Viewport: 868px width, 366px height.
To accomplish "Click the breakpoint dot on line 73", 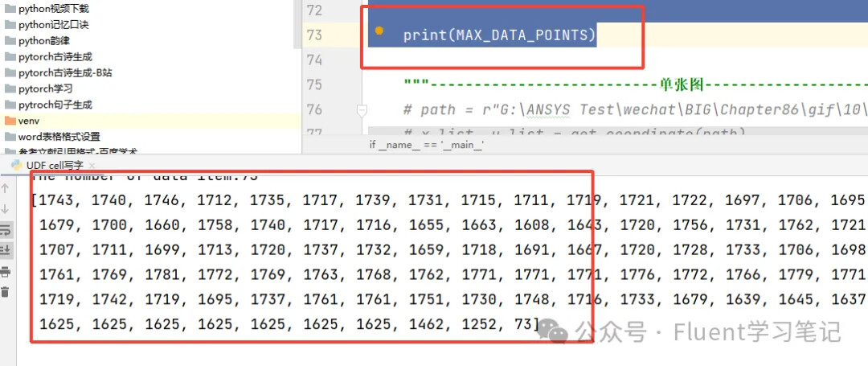I will 379,32.
